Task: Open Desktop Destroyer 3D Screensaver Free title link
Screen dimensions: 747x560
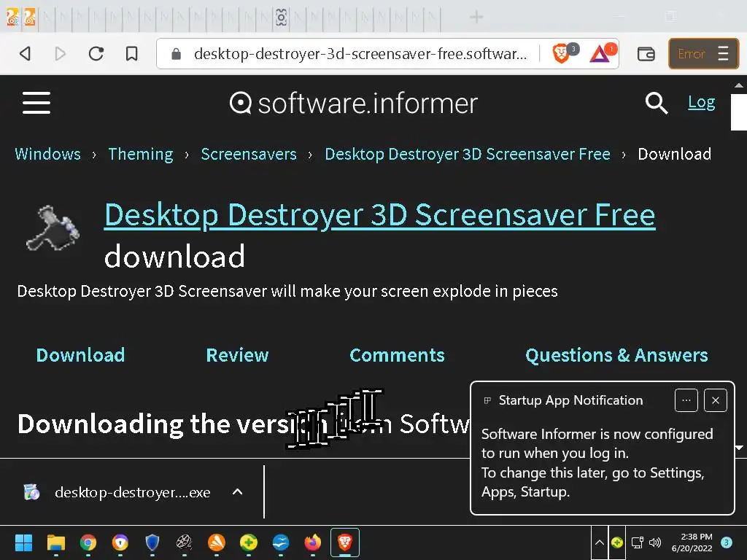Action: pos(379,215)
